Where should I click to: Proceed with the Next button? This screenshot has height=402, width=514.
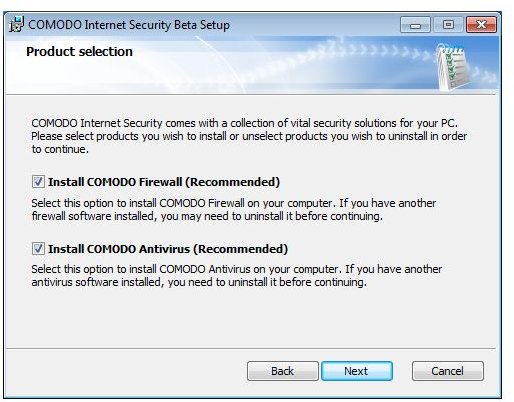click(x=357, y=371)
